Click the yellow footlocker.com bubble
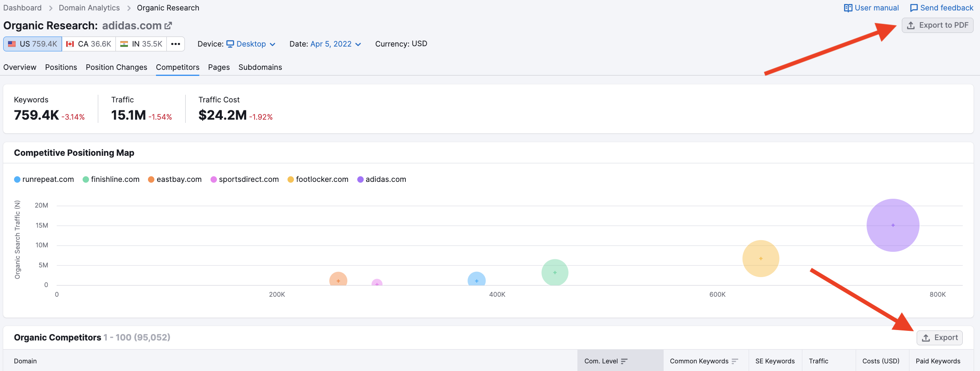The image size is (980, 371). point(761,259)
